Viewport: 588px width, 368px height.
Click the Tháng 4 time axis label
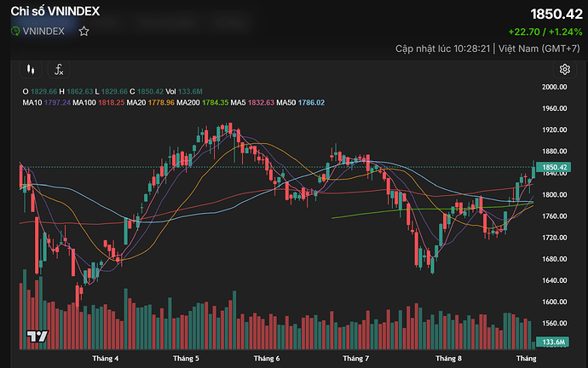(x=106, y=359)
